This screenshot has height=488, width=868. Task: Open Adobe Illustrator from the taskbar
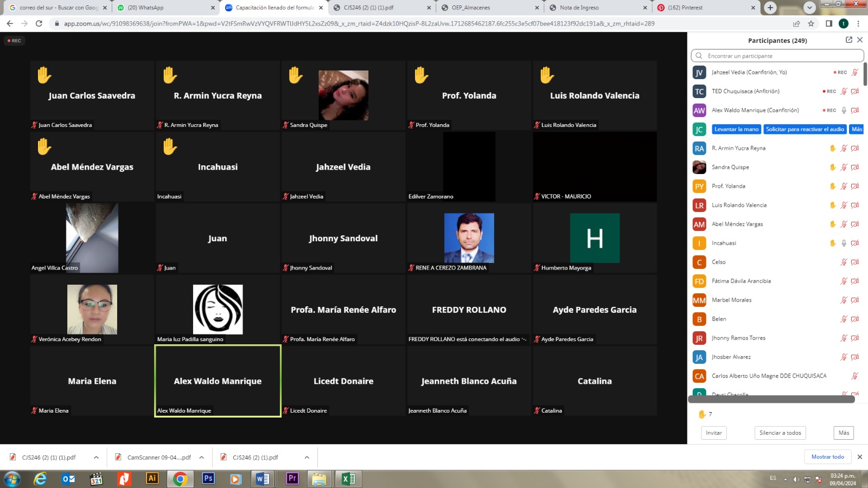[x=152, y=478]
